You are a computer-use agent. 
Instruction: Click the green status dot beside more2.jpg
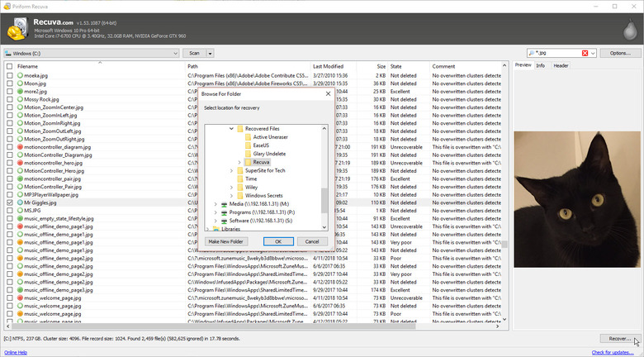pos(20,91)
